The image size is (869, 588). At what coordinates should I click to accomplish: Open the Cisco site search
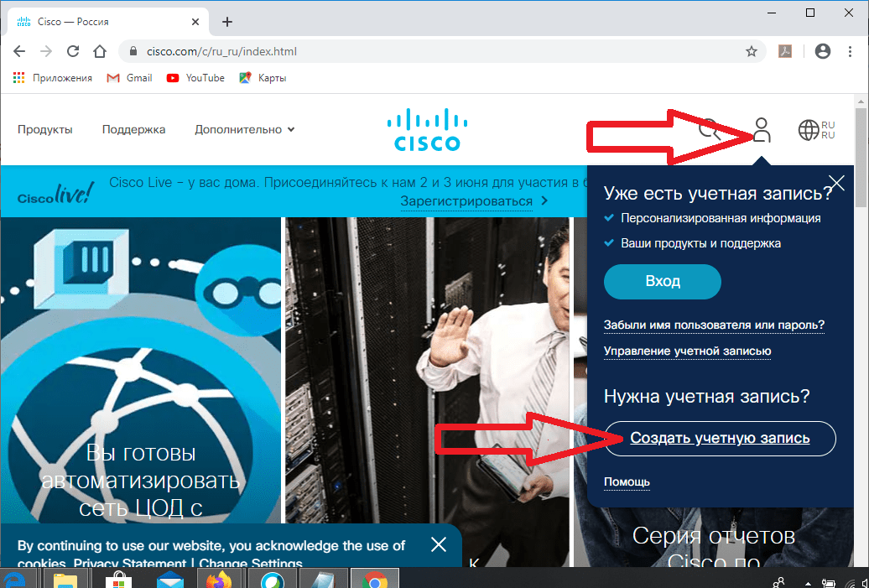709,129
